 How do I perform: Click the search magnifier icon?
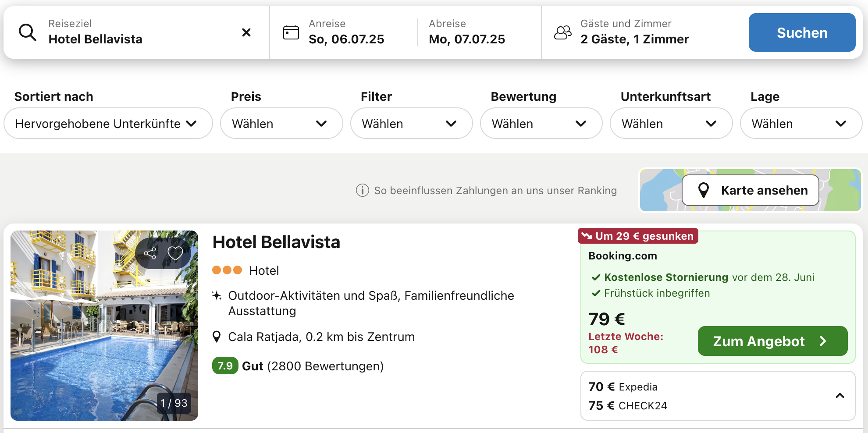click(28, 32)
